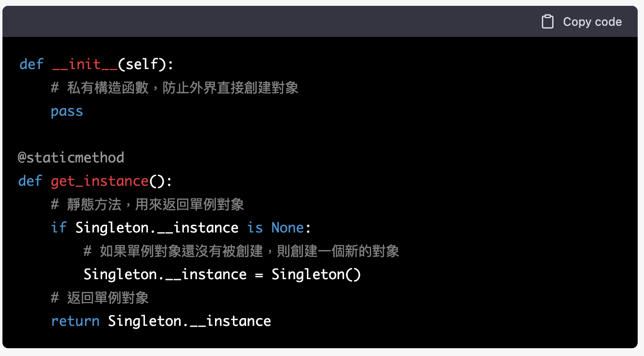
Task: Click the return keyword
Action: click(x=75, y=321)
